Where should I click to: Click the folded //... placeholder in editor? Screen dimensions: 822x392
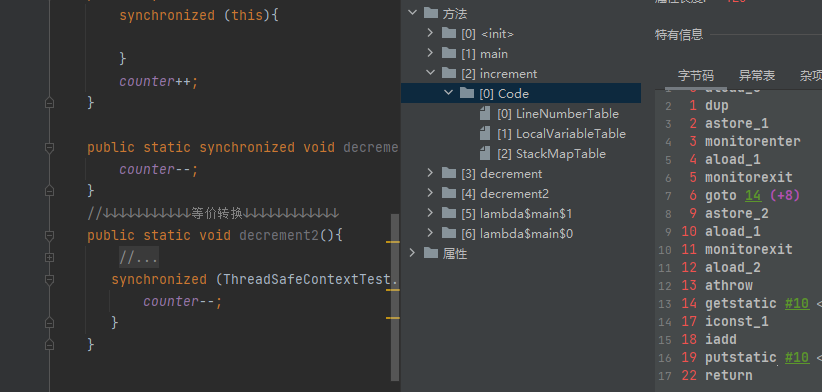pos(139,258)
